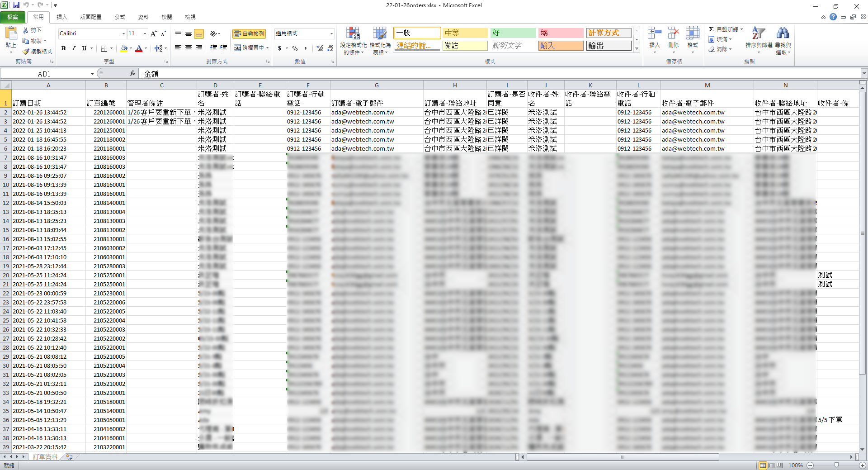
Task: Expand the number format (通用格式) dropdown
Action: pyautogui.click(x=331, y=33)
